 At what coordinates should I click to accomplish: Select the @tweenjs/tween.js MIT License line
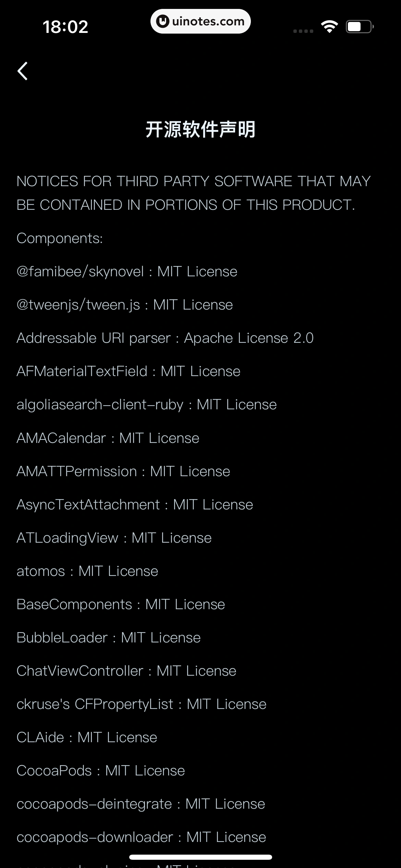[x=125, y=305]
